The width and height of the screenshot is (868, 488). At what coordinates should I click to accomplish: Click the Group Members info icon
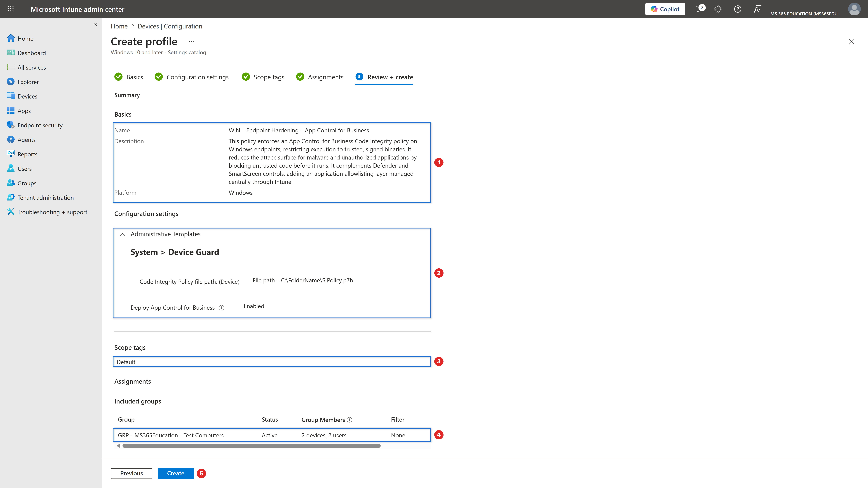[x=349, y=420]
